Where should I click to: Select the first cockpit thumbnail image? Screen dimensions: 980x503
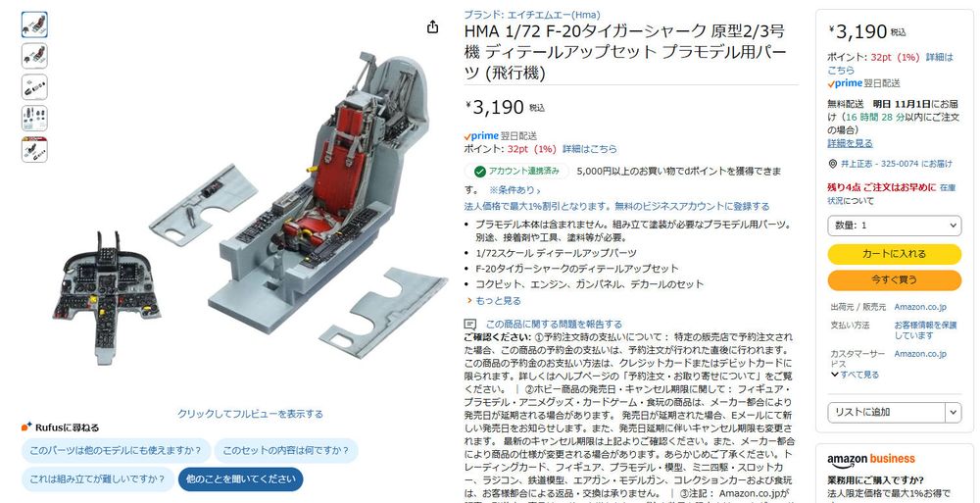point(34,25)
